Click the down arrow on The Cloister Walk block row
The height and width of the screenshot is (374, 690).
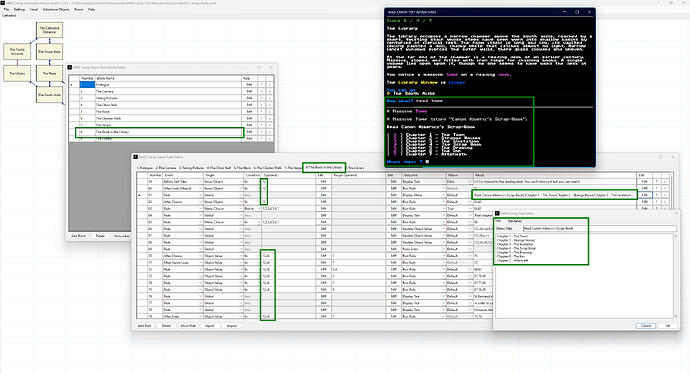point(269,118)
